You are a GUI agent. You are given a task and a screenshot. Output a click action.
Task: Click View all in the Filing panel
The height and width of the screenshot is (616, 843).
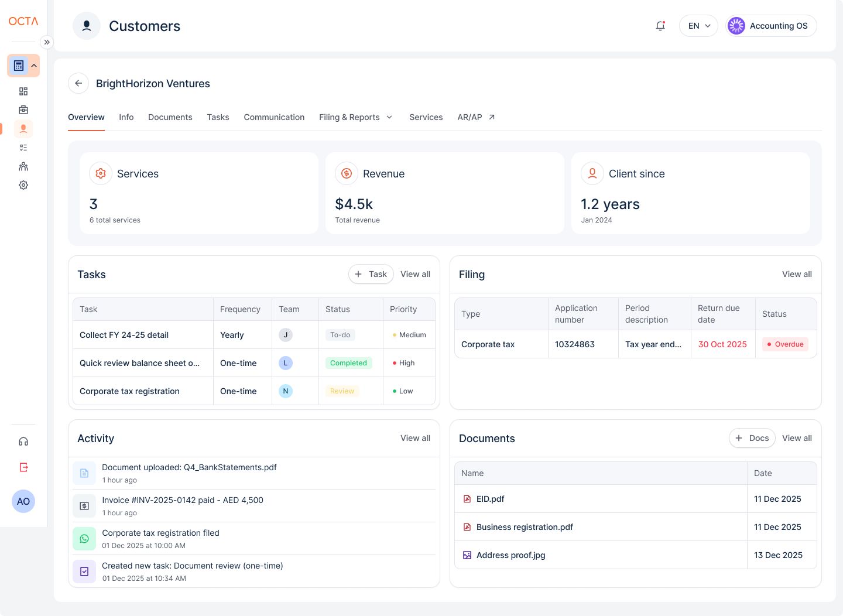point(797,274)
